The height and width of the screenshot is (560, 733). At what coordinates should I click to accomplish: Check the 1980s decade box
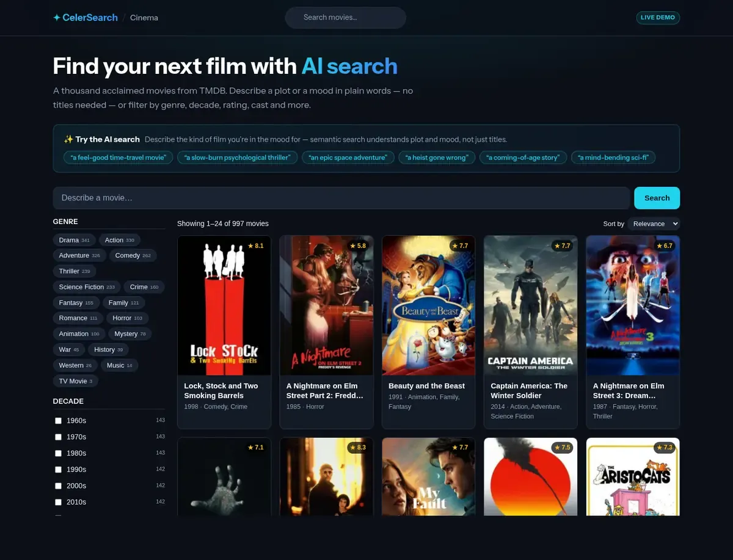click(x=58, y=453)
